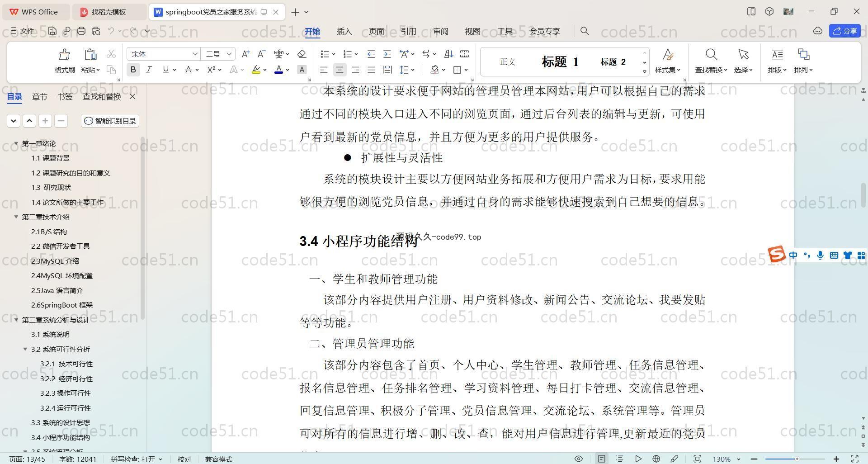The image size is (868, 464).
Task: Open the Web layout view in status bar
Action: (x=656, y=459)
